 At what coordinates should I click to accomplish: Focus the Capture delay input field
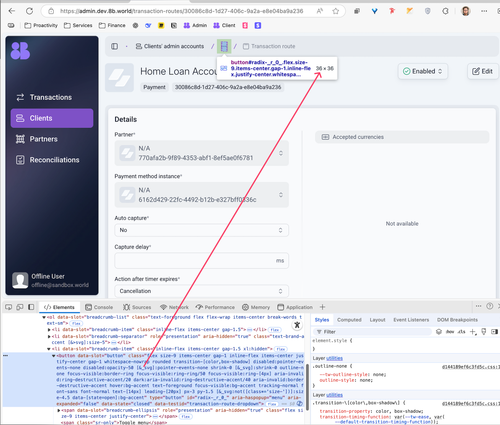point(202,261)
